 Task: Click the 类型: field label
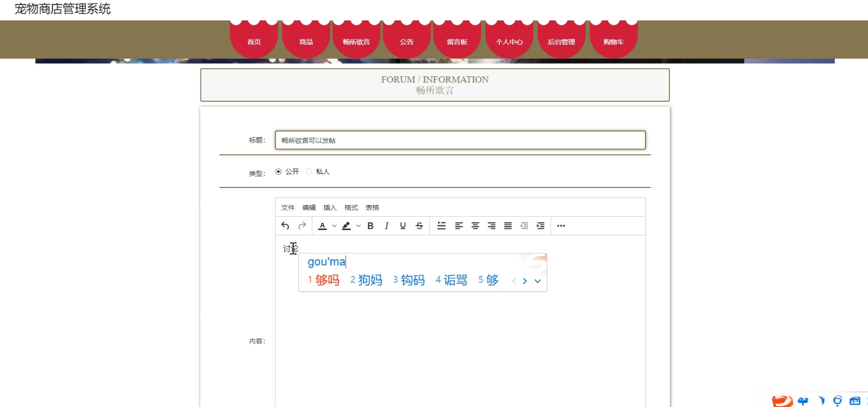click(x=257, y=174)
